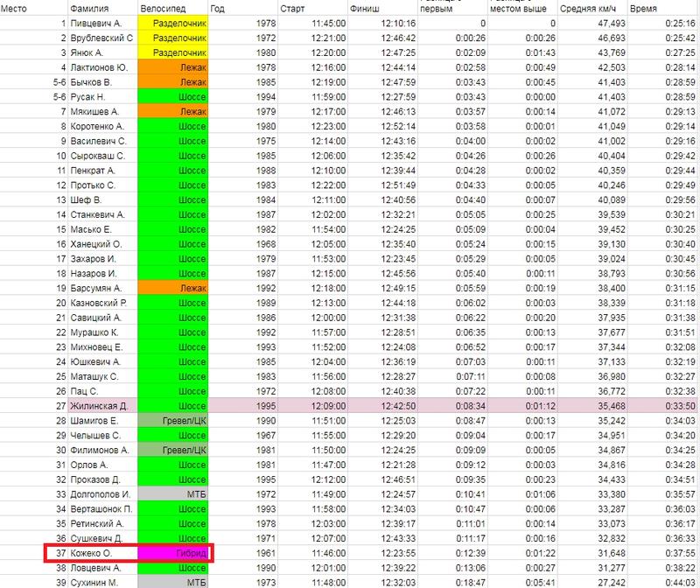This screenshot has width=700, height=588.
Task: Click the start time '12:21:00'
Action: pyautogui.click(x=312, y=38)
